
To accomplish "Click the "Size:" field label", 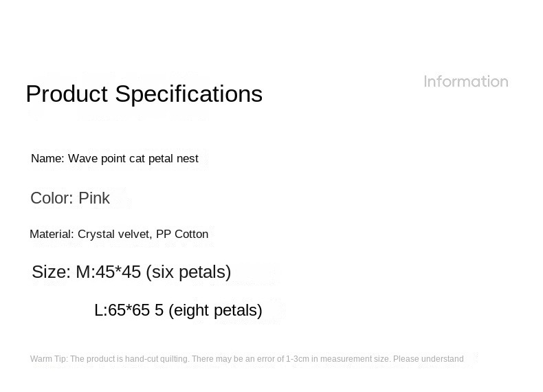I will pos(51,272).
